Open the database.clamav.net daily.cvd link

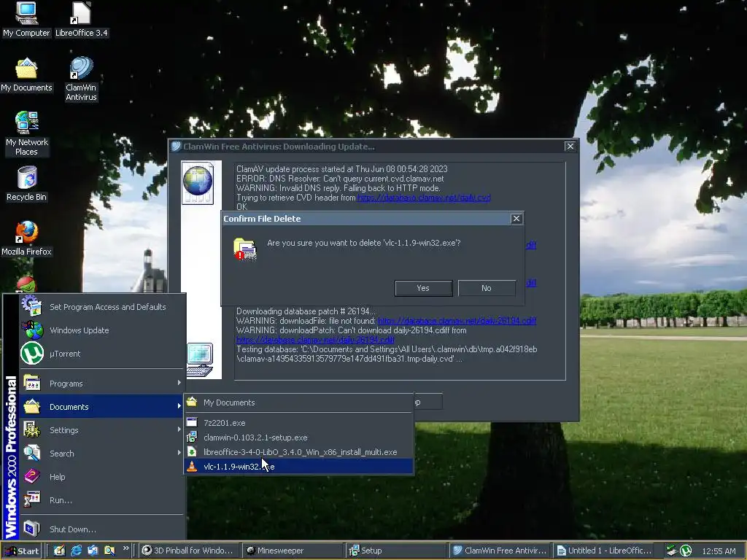click(x=424, y=198)
